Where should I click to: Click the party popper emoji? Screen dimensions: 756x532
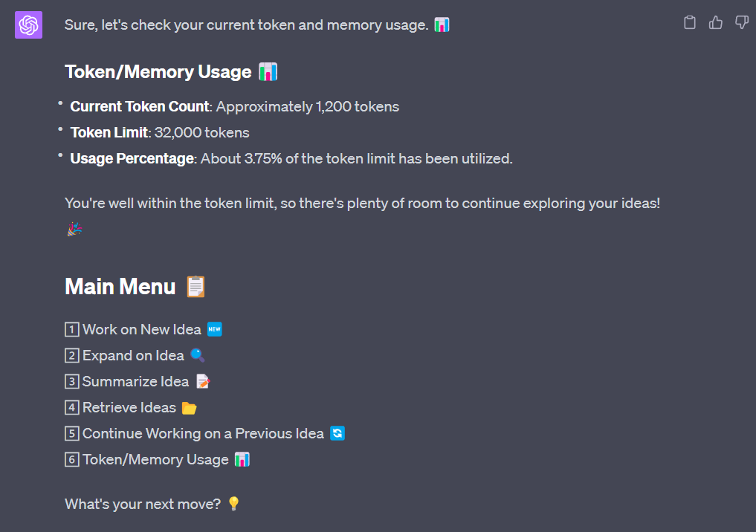click(x=74, y=230)
